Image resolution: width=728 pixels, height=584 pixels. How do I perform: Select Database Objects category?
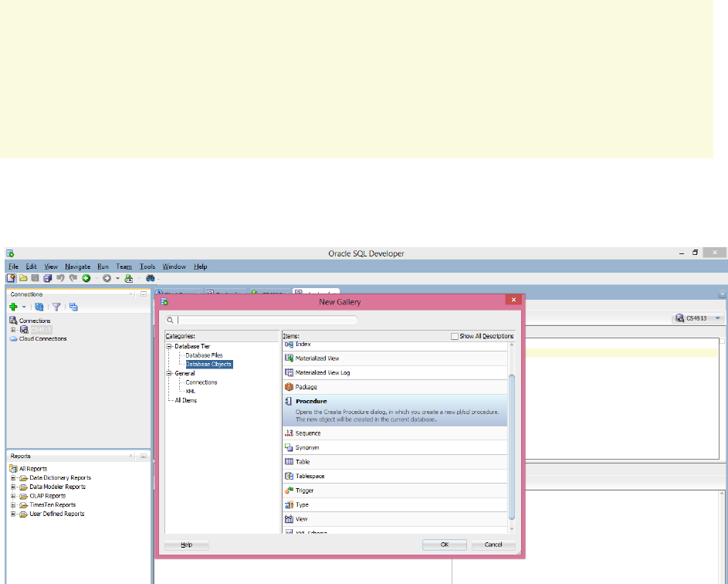[x=208, y=365]
